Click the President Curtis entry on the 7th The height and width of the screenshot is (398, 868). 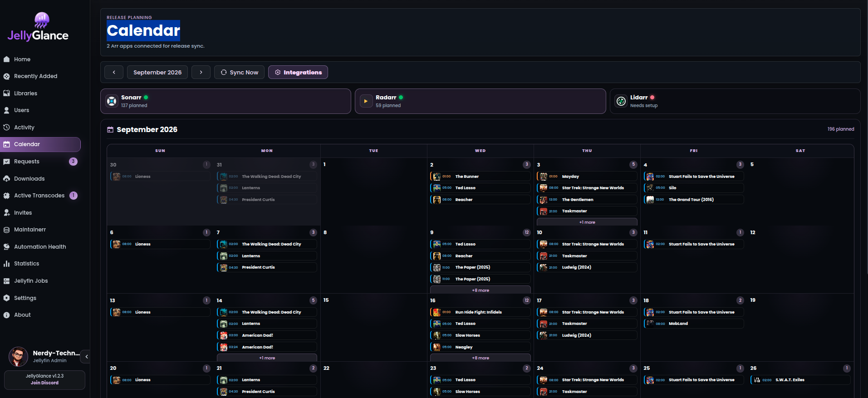[x=267, y=267]
